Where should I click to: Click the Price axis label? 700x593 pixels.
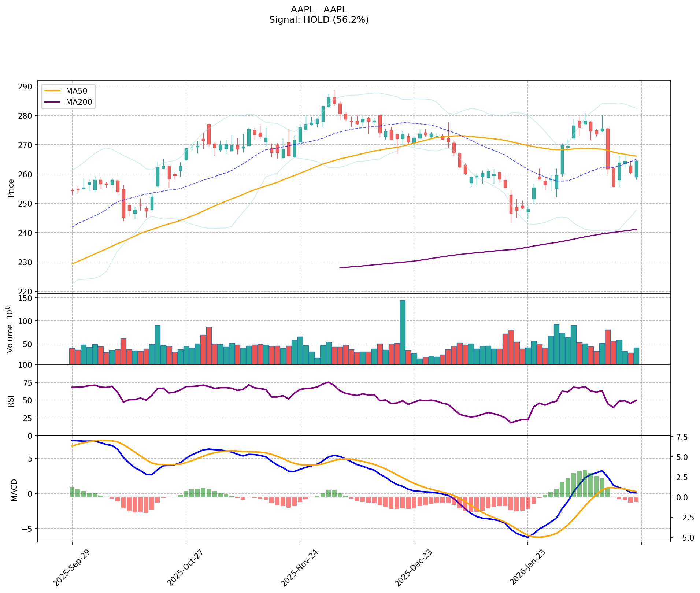click(x=11, y=188)
